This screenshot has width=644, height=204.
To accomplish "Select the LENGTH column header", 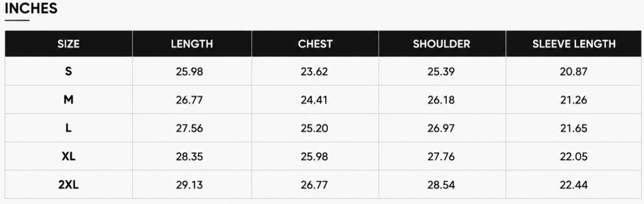I will [x=192, y=44].
